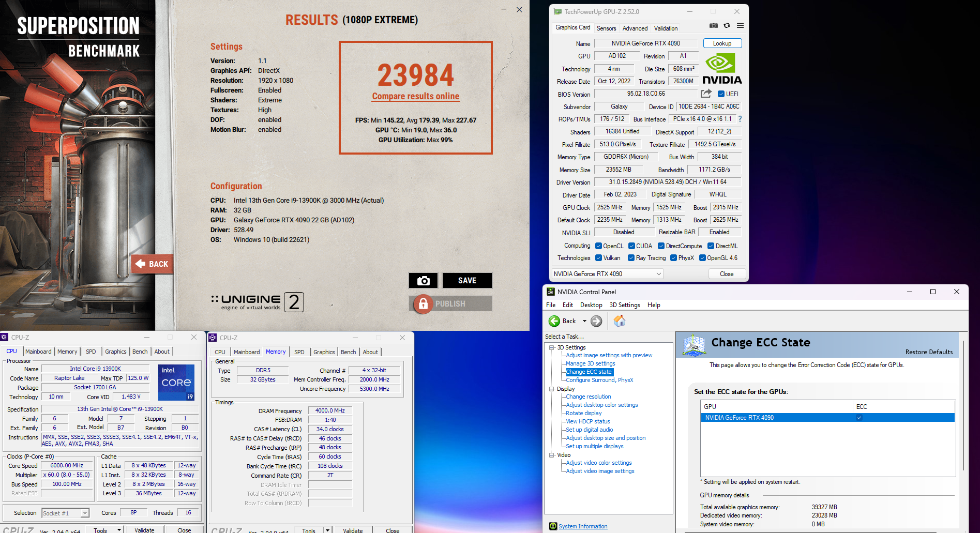The width and height of the screenshot is (980, 533).
Task: Click Validate button in left CPU-Z window
Action: click(144, 530)
